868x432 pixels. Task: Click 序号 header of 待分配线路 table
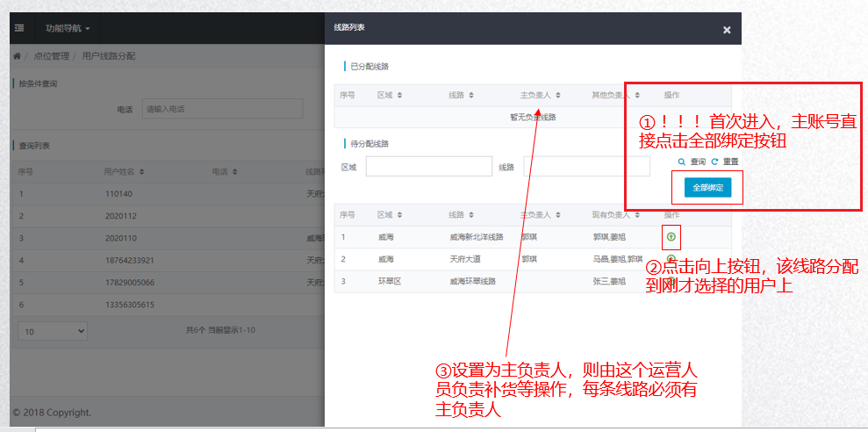click(347, 215)
